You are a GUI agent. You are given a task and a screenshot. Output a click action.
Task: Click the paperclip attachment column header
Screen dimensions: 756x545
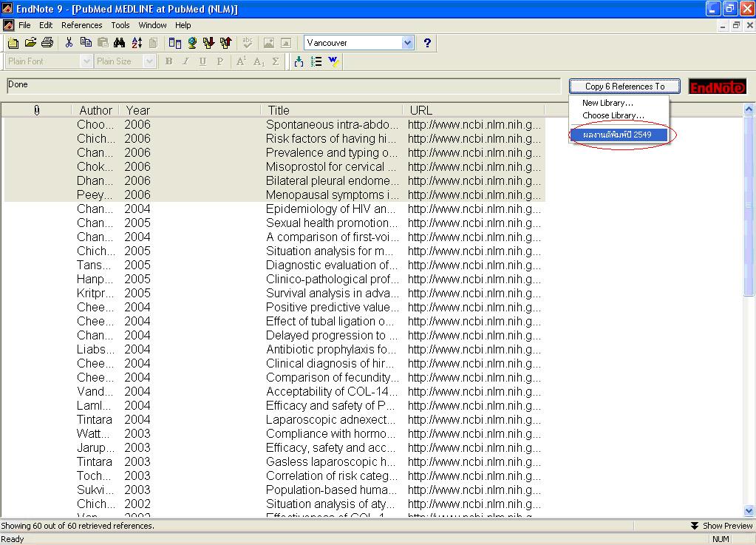(37, 110)
